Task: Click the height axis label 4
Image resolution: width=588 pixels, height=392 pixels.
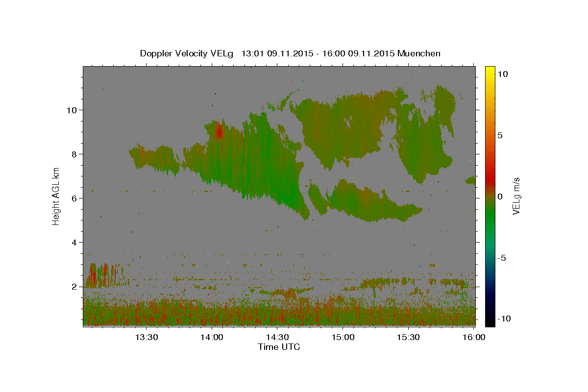Action: (74, 242)
